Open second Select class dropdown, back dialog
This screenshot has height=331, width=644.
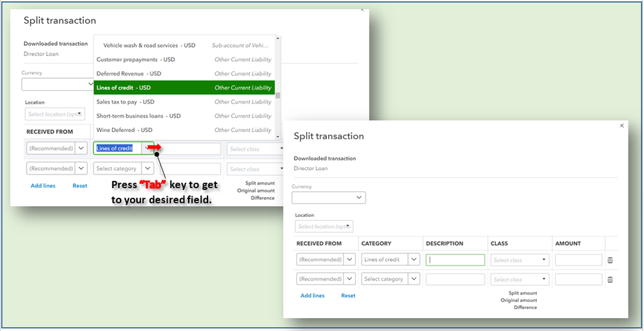tap(255, 169)
